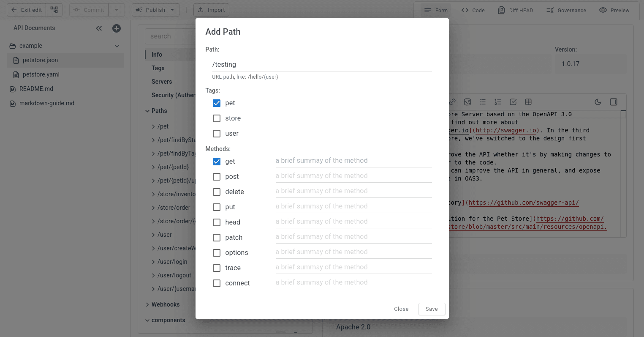Click the insert link icon in editor toolbar
The width and height of the screenshot is (644, 337).
(x=452, y=102)
